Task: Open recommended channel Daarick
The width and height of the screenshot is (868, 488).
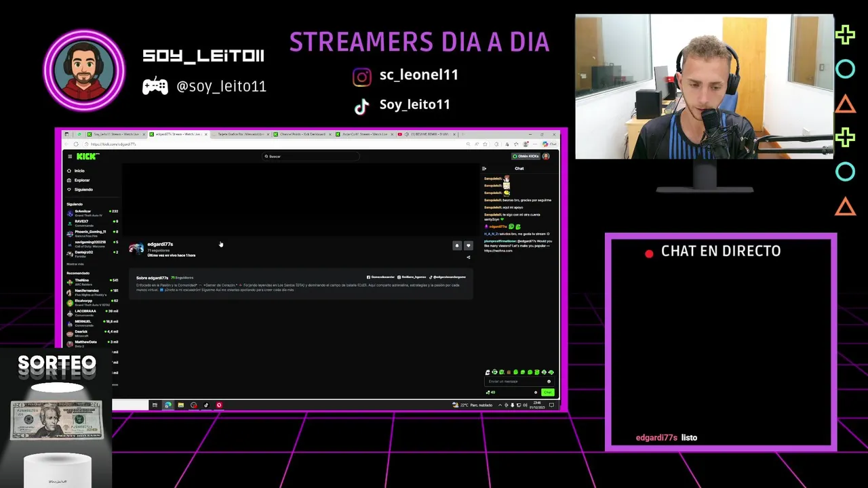Action: click(x=92, y=333)
